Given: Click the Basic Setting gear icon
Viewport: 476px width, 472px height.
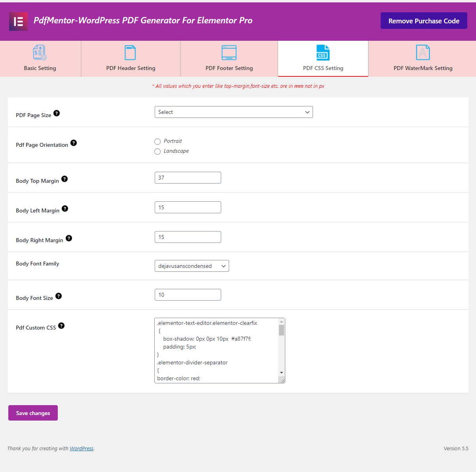Looking at the screenshot, I should (x=40, y=52).
